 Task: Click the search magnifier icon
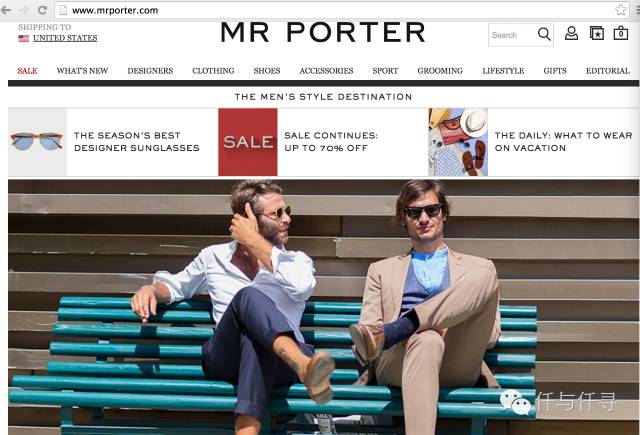[x=544, y=34]
